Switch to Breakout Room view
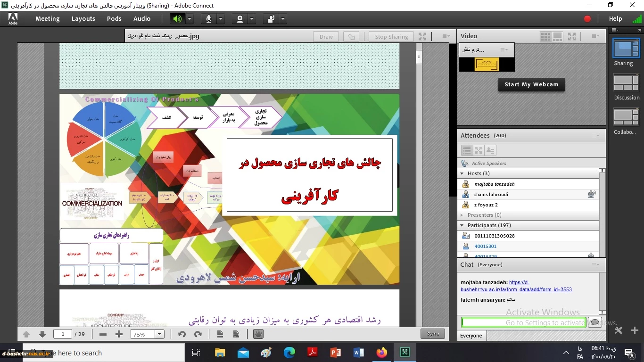Screen dimensions: 644x362 coord(479,150)
